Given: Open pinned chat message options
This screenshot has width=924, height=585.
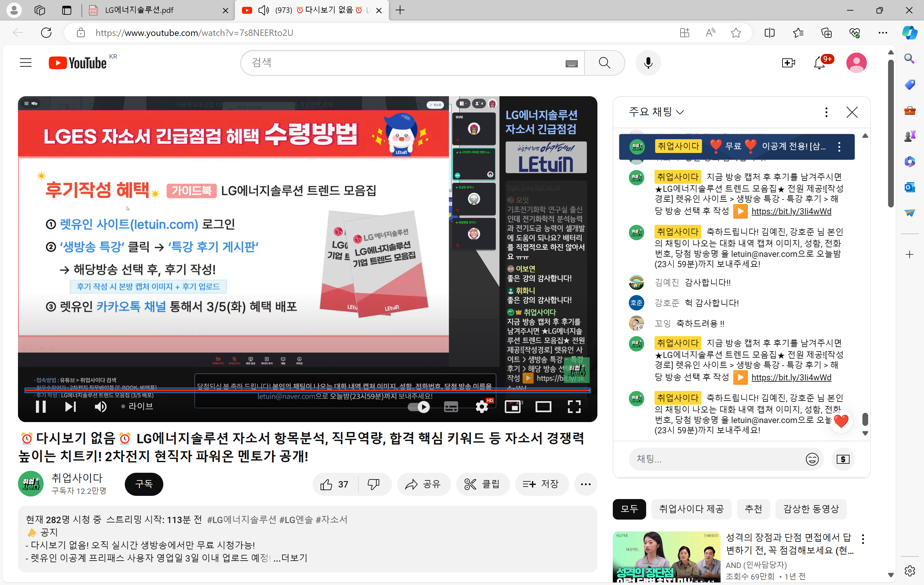Looking at the screenshot, I should point(839,147).
